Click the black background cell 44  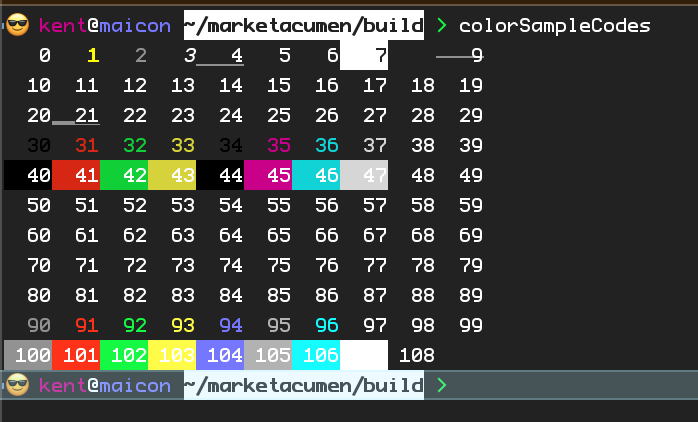coord(220,175)
